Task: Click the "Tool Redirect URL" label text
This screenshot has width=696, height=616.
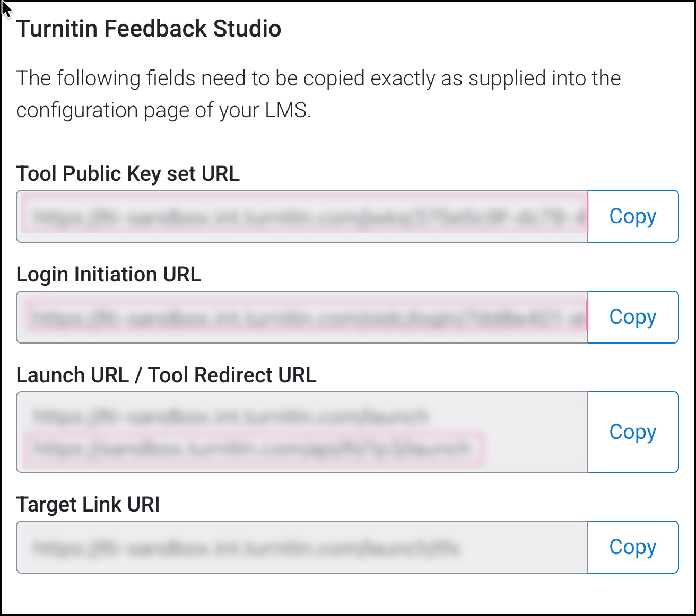Action: pyautogui.click(x=232, y=375)
